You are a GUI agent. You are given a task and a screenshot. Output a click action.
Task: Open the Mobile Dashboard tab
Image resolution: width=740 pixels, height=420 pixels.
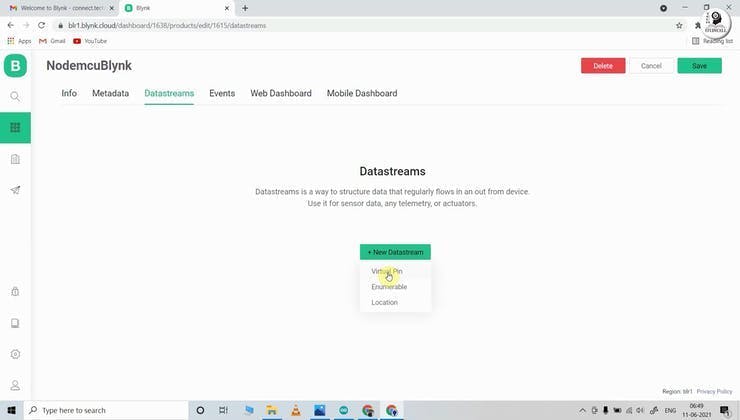(x=362, y=93)
